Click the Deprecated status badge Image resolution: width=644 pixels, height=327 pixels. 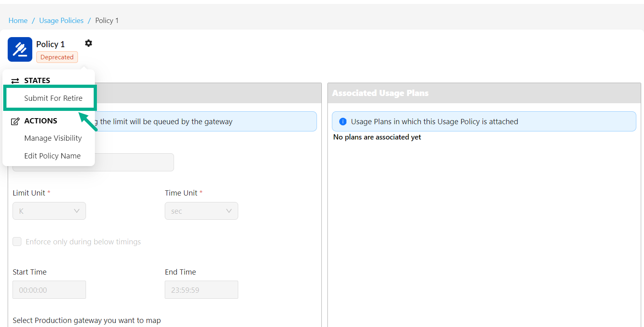(57, 57)
